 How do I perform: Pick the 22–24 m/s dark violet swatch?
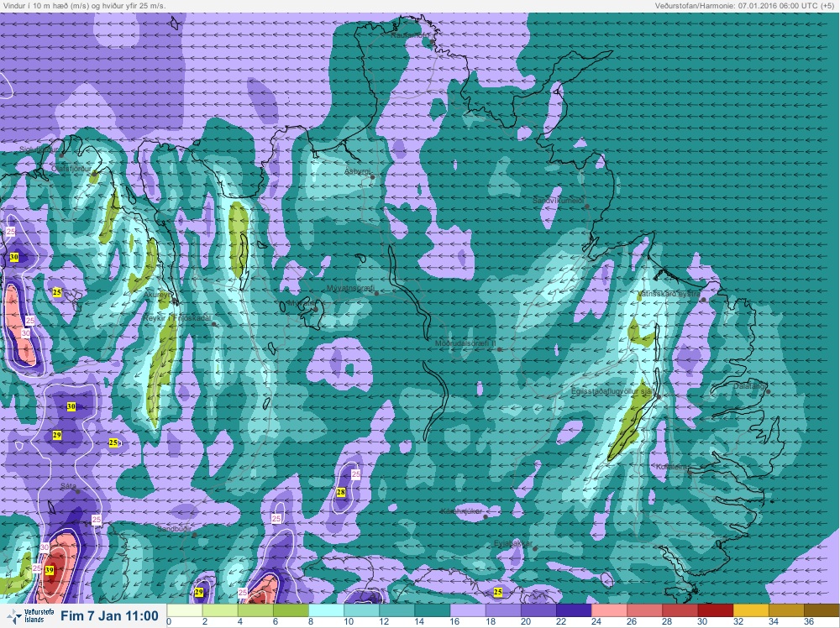pos(574,610)
